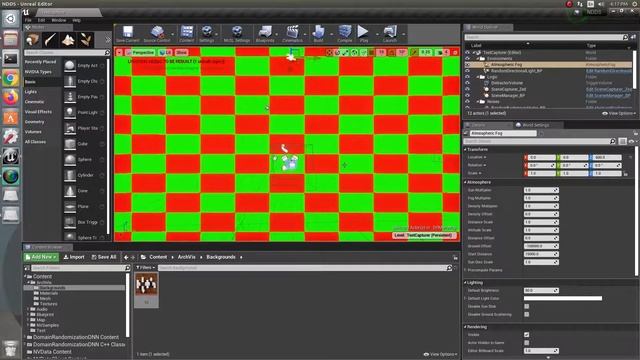Image resolution: width=640 pixels, height=360 pixels.
Task: Open Perspective viewport dropdown
Action: (x=140, y=53)
